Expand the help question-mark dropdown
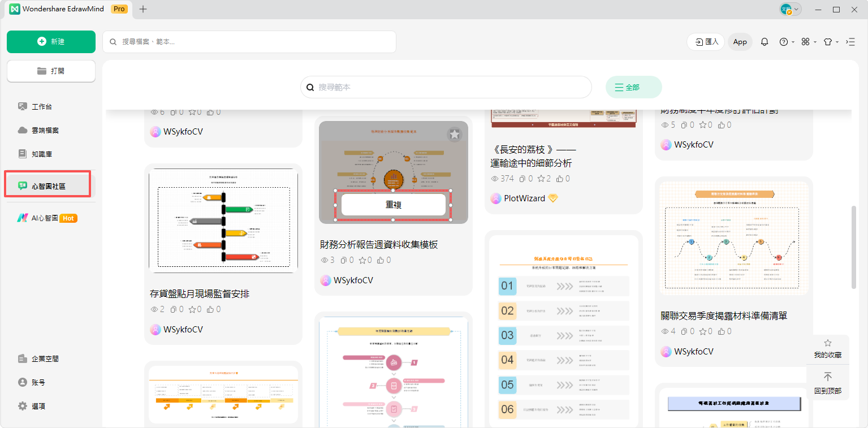Image resolution: width=868 pixels, height=428 pixels. 787,42
